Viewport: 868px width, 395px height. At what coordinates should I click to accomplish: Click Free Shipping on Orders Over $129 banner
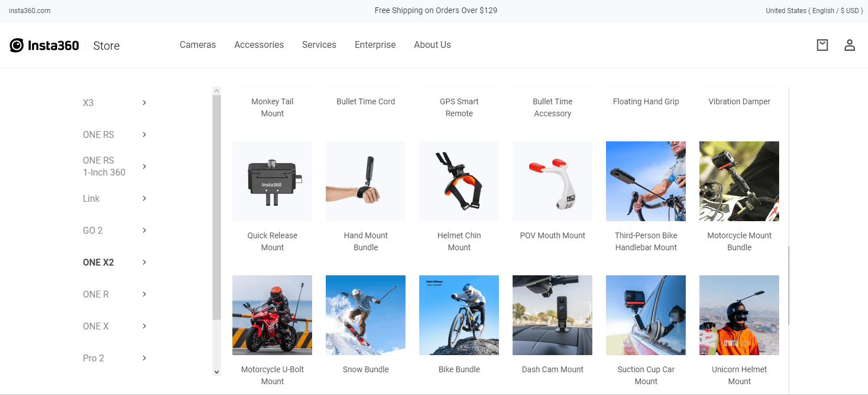click(x=436, y=10)
